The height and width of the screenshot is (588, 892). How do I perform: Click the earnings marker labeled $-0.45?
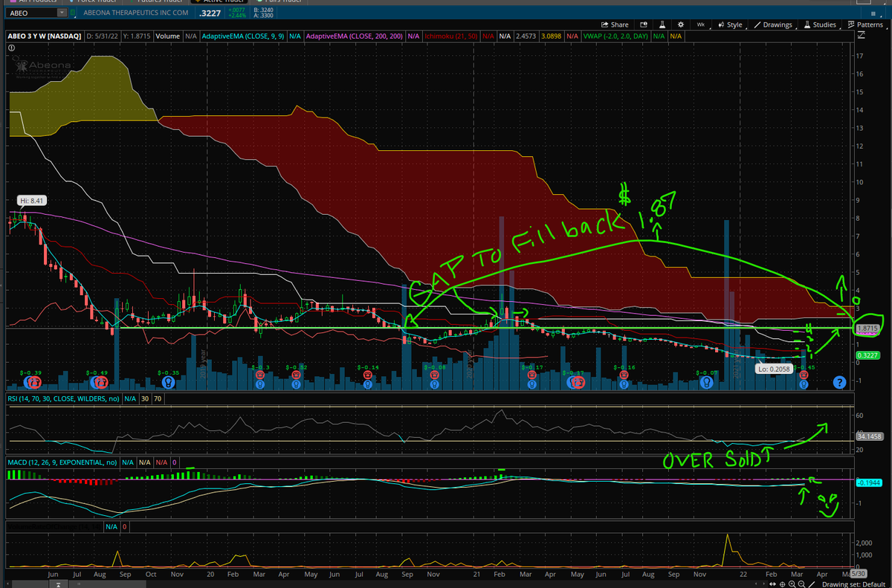(804, 376)
